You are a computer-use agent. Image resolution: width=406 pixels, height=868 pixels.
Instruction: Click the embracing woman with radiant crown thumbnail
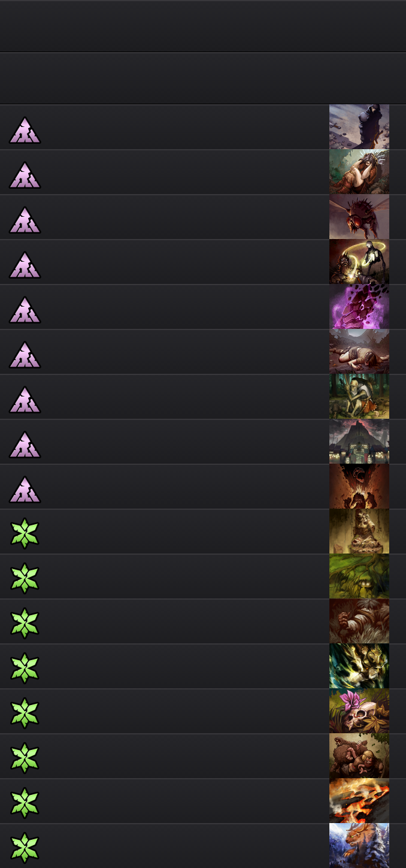359,172
